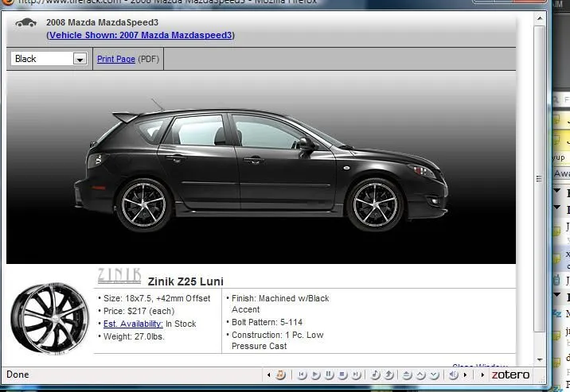The image size is (570, 392).
Task: Click the Print Page link
Action: click(115, 59)
